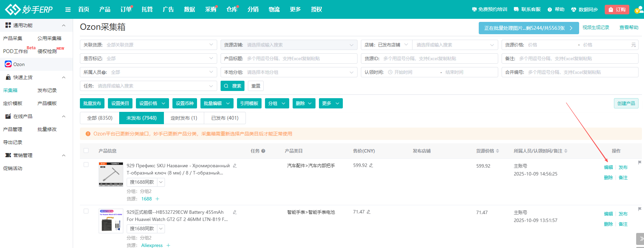Click the 编辑 link for first product
This screenshot has width=644, height=248.
(608, 167)
